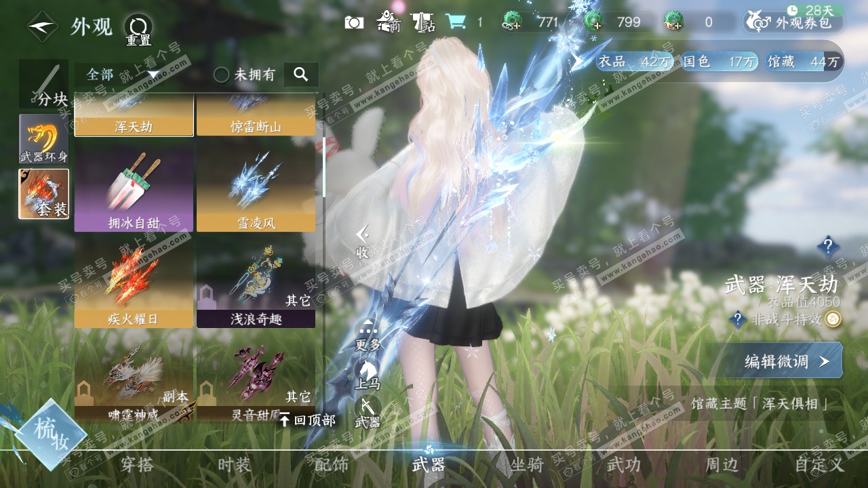Click the 衣品值4050 text

click(x=804, y=302)
